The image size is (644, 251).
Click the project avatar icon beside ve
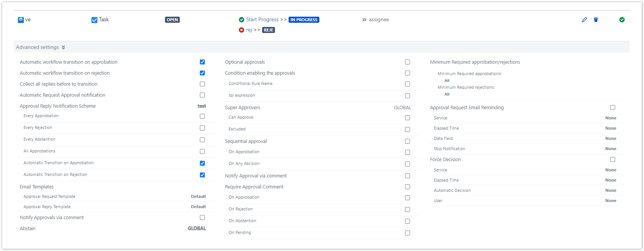click(21, 20)
